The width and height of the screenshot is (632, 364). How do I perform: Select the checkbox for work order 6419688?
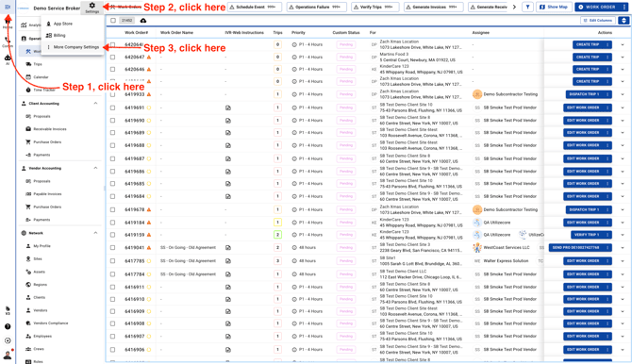[x=113, y=145]
